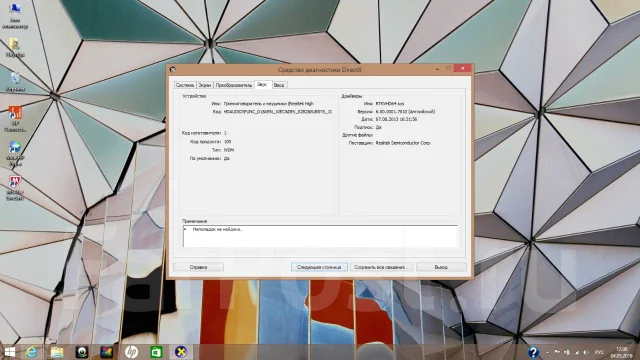
Task: Open the Windows Store from taskbar
Action: click(156, 352)
